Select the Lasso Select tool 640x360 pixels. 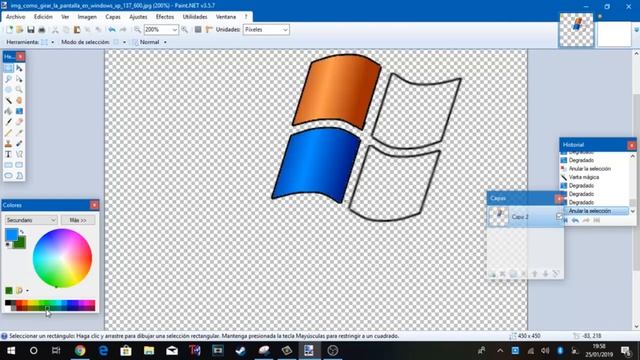point(8,79)
